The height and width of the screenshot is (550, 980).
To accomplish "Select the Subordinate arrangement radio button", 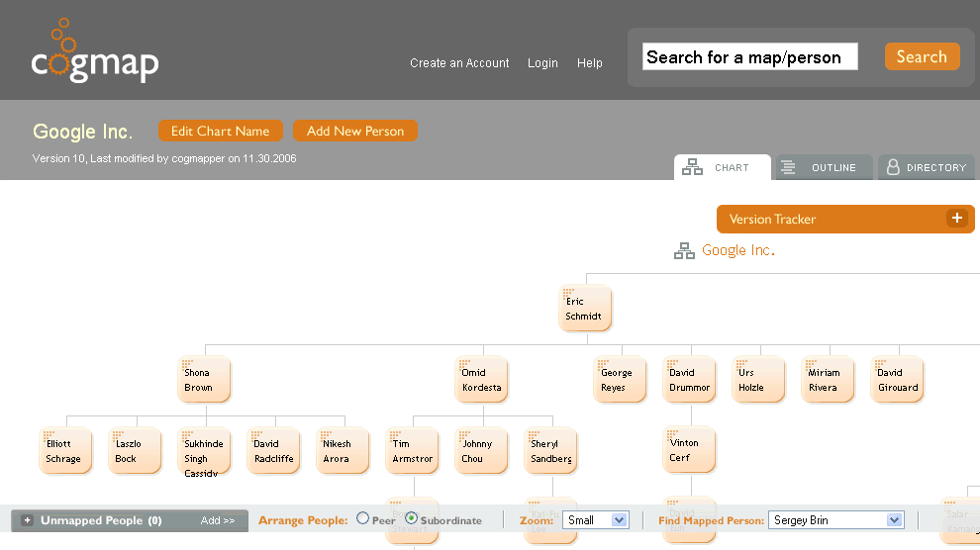I will click(x=411, y=518).
